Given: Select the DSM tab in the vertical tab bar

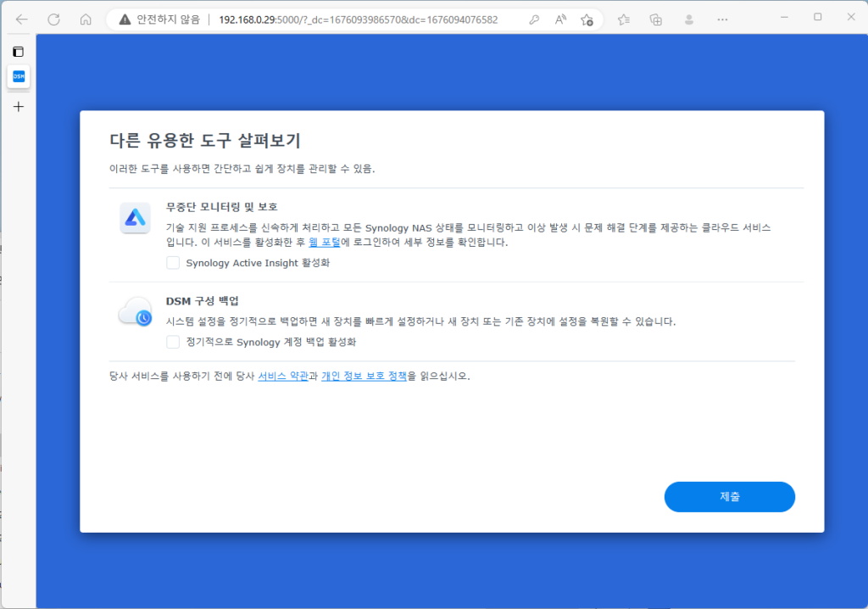Looking at the screenshot, I should point(19,76).
